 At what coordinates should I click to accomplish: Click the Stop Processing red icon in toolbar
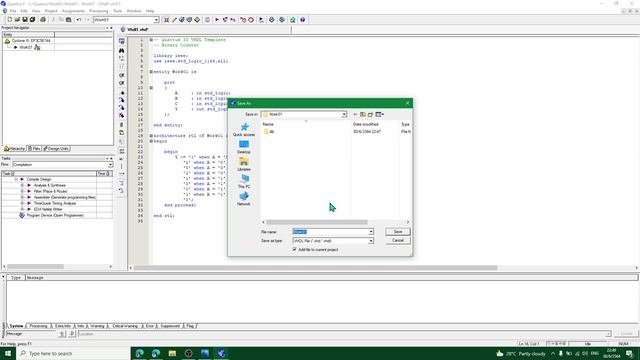[x=251, y=20]
